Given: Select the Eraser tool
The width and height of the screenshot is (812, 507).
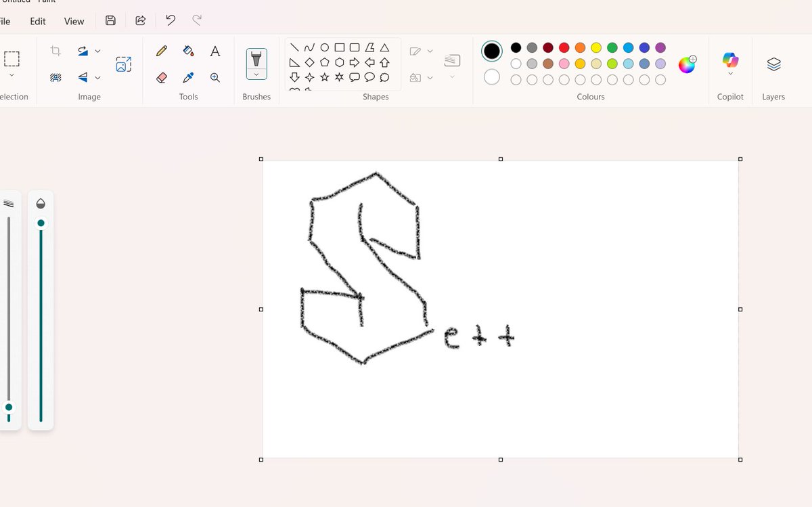Looking at the screenshot, I should [x=162, y=77].
